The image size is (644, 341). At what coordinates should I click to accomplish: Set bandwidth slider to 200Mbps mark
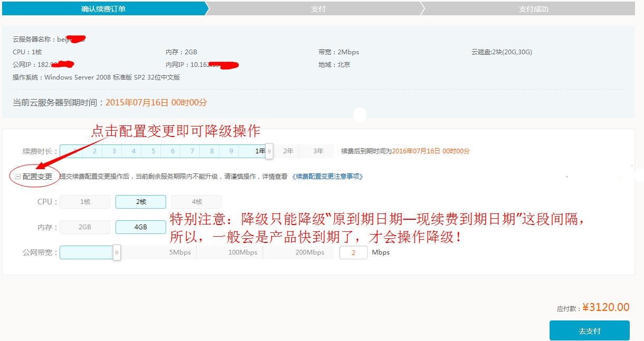310,252
